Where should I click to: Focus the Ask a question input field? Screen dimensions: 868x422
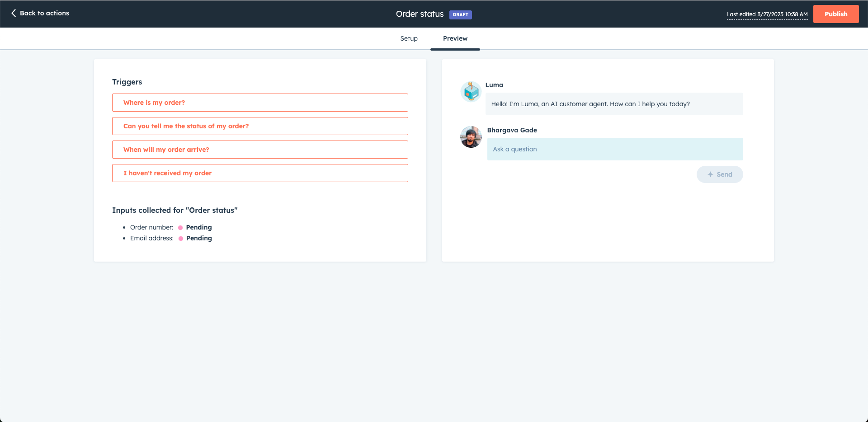click(615, 149)
